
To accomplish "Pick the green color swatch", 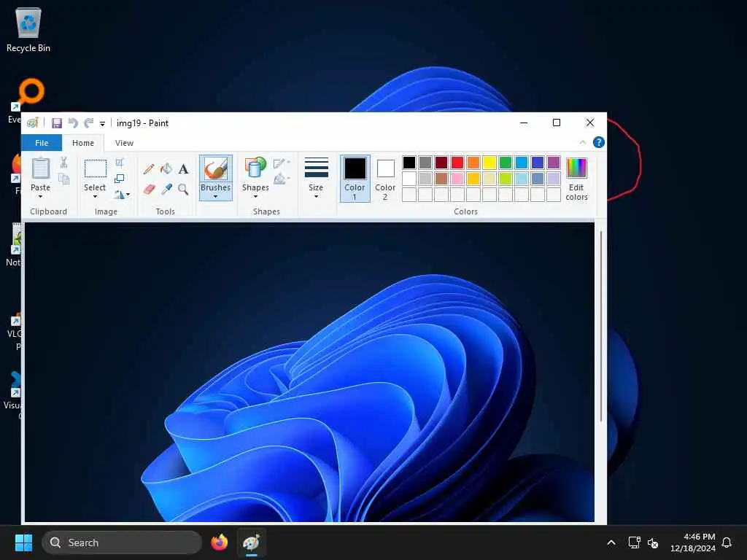I will pyautogui.click(x=506, y=163).
